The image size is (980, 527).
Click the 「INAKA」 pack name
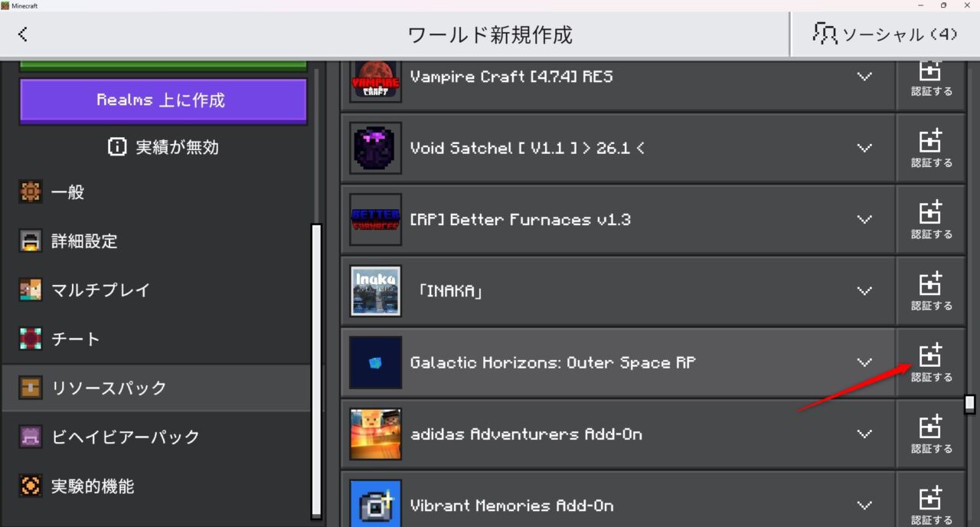click(x=450, y=291)
